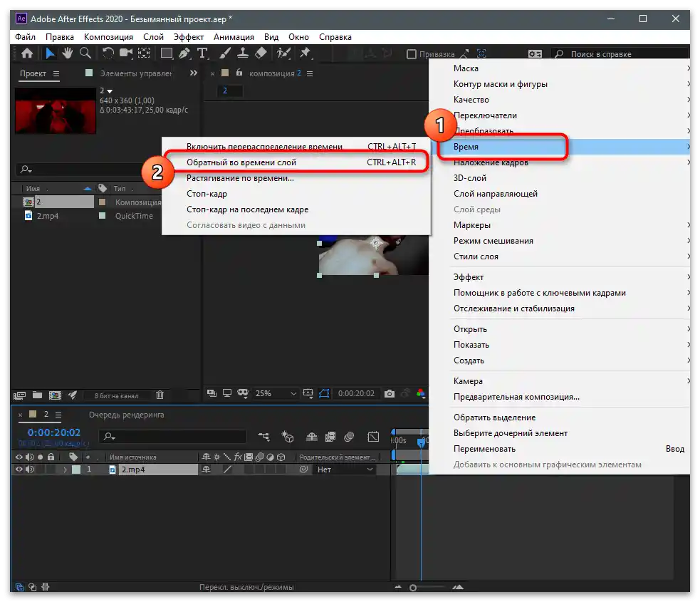The height and width of the screenshot is (602, 700).
Task: Select the Pen tool
Action: (x=184, y=53)
